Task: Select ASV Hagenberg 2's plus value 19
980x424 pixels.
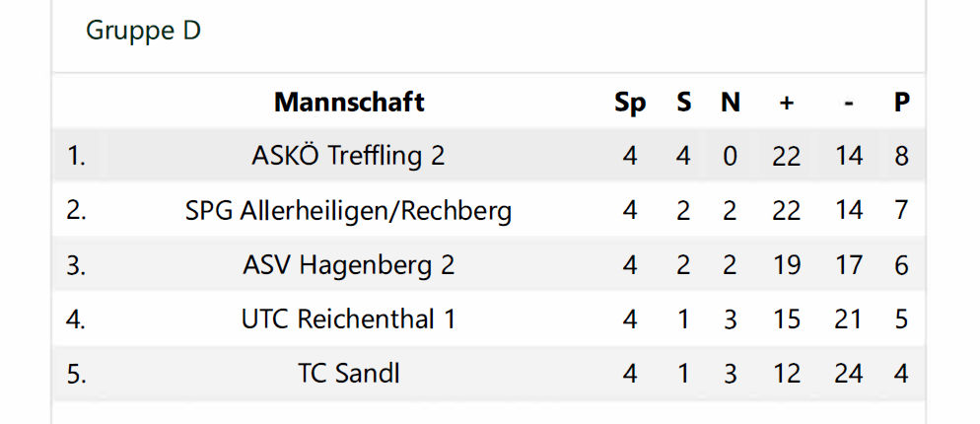Action: coord(786,265)
